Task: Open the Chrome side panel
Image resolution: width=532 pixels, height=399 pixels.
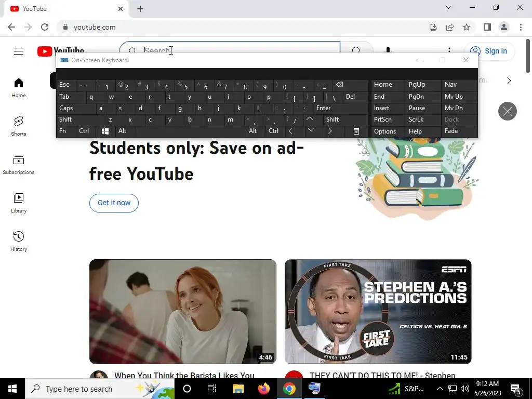Action: [x=487, y=27]
